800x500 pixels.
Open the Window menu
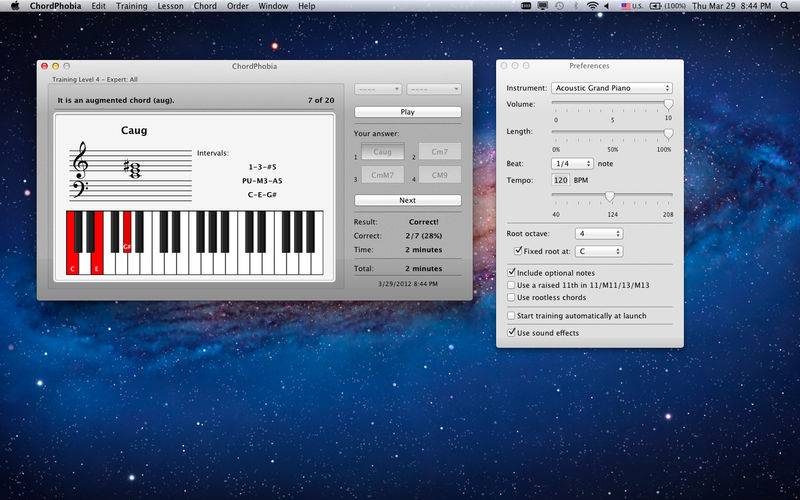click(273, 6)
